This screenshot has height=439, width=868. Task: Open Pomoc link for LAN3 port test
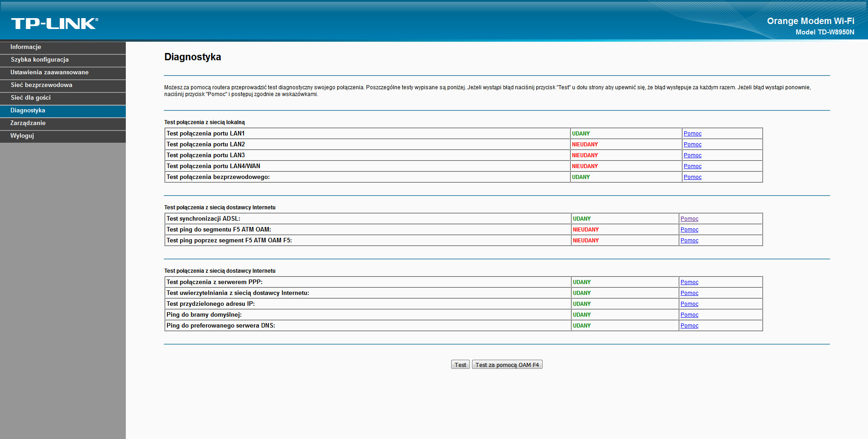[x=692, y=155]
